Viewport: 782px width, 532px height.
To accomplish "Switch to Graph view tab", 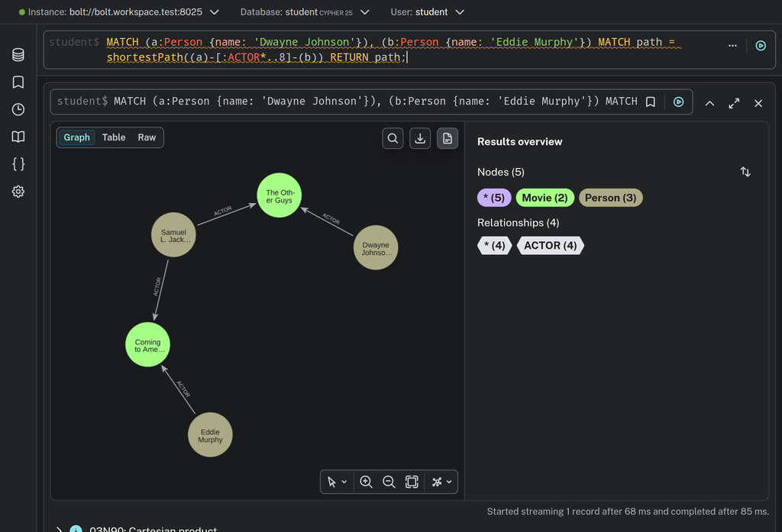I will click(77, 137).
